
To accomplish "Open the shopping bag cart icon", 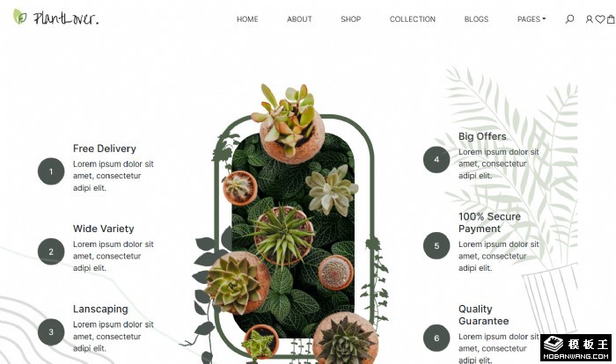I will coord(612,18).
